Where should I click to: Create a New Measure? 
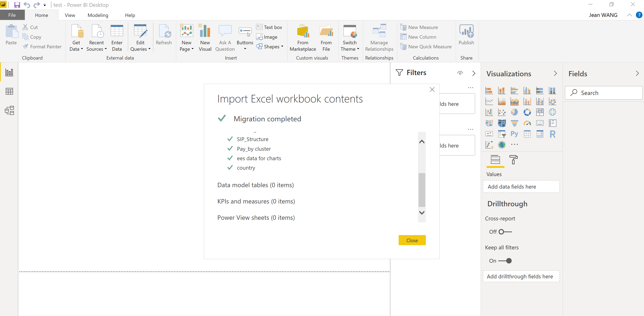419,27
